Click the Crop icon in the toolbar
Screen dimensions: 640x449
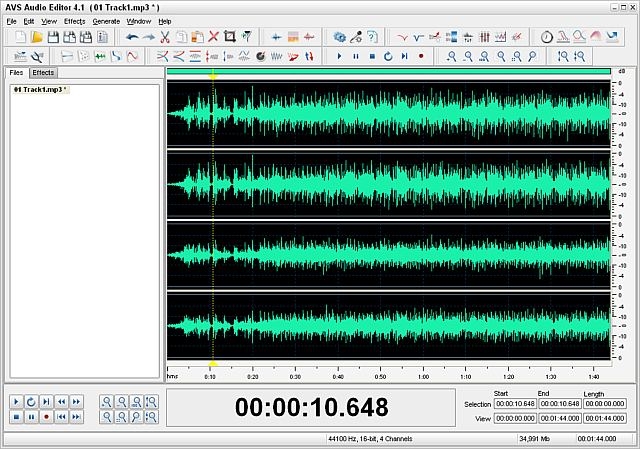pos(229,36)
